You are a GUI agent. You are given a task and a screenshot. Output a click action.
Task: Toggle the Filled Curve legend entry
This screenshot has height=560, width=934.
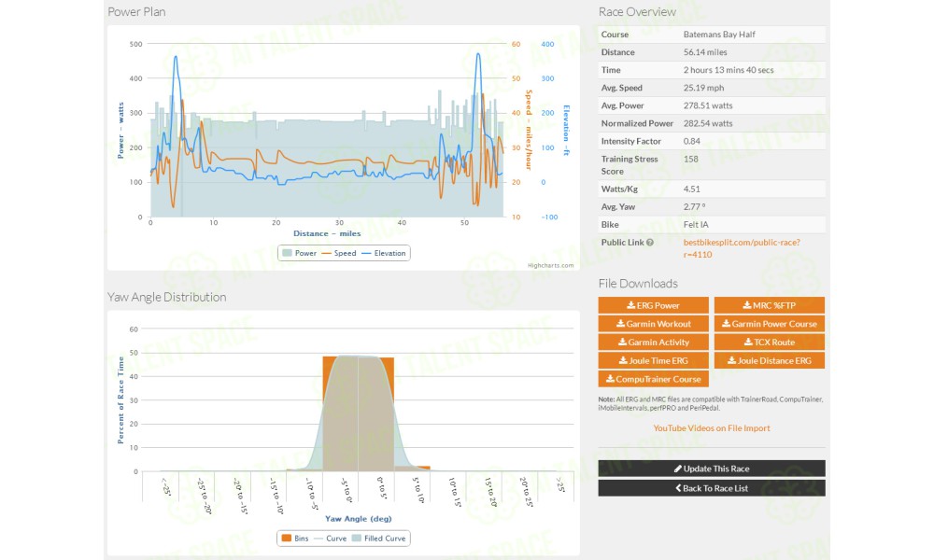click(x=379, y=538)
